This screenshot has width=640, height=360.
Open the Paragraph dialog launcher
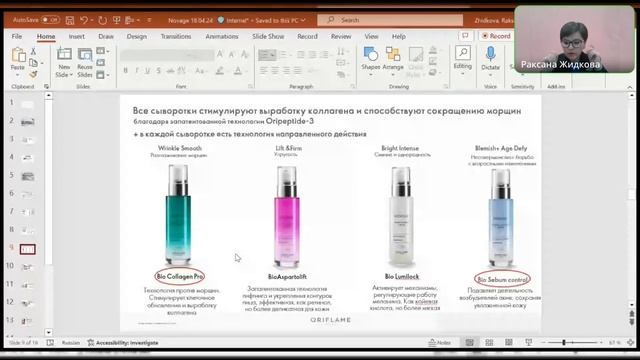click(x=353, y=87)
